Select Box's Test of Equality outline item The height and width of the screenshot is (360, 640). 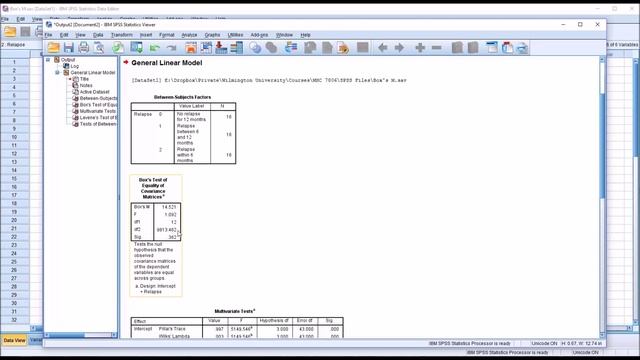point(98,104)
